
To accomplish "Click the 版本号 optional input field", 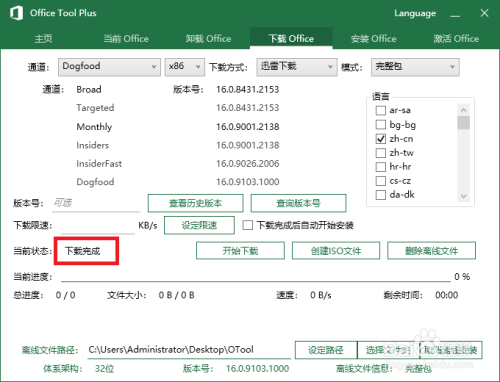I will pos(96,203).
